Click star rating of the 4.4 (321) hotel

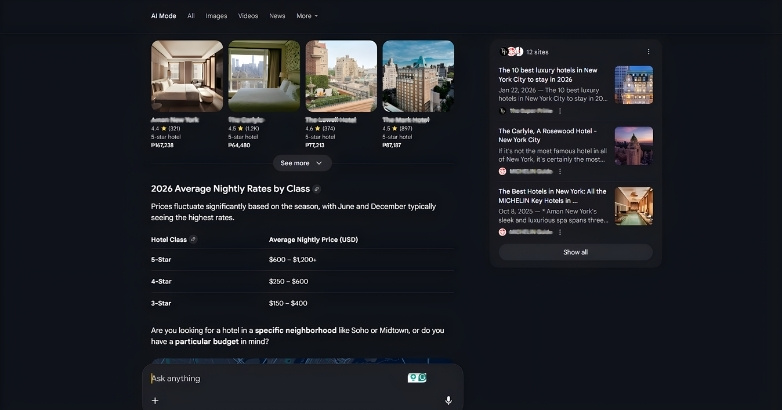coord(164,128)
